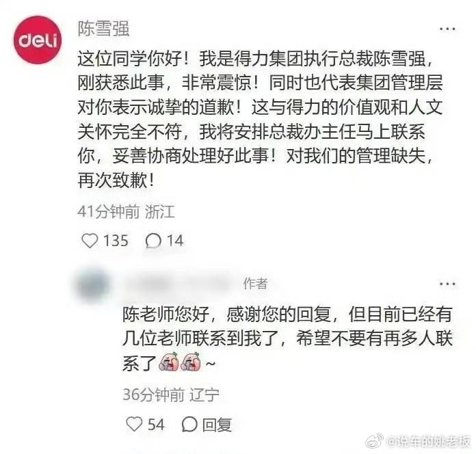Open more options on the author's reply

click(x=447, y=284)
